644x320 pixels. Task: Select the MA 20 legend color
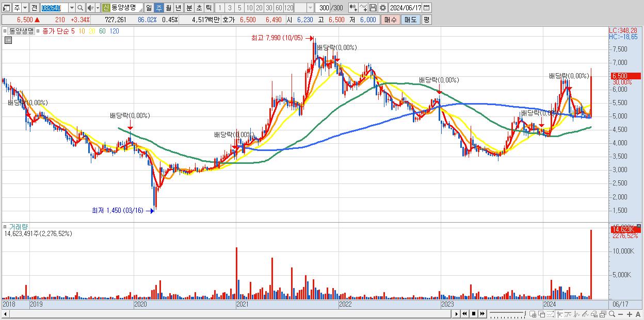tap(92, 31)
